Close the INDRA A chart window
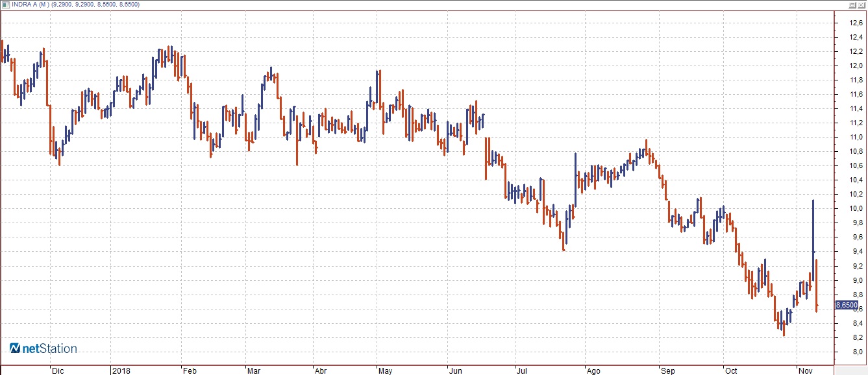 pyautogui.click(x=862, y=5)
